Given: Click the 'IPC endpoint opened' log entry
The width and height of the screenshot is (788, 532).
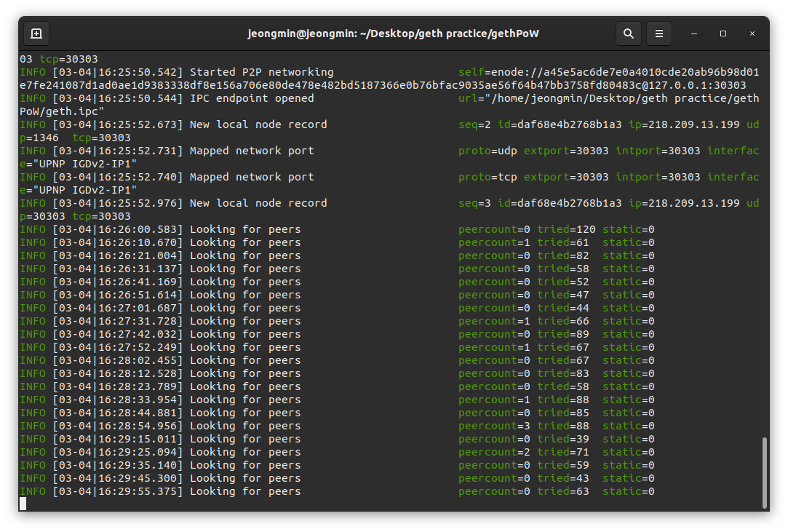Looking at the screenshot, I should tap(252, 98).
